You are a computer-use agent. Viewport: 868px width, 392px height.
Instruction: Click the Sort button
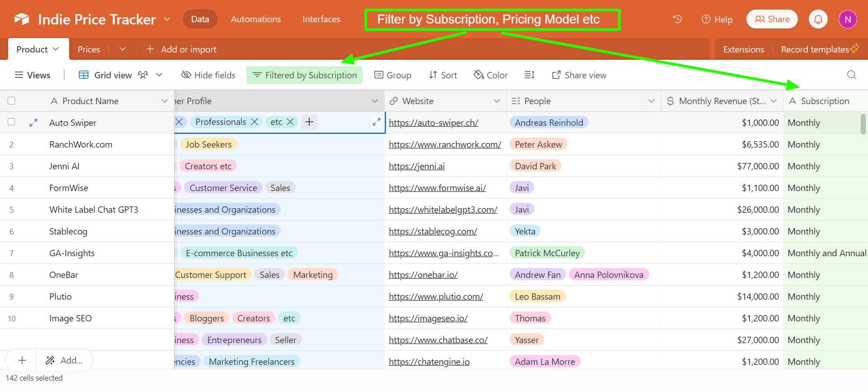pos(443,75)
